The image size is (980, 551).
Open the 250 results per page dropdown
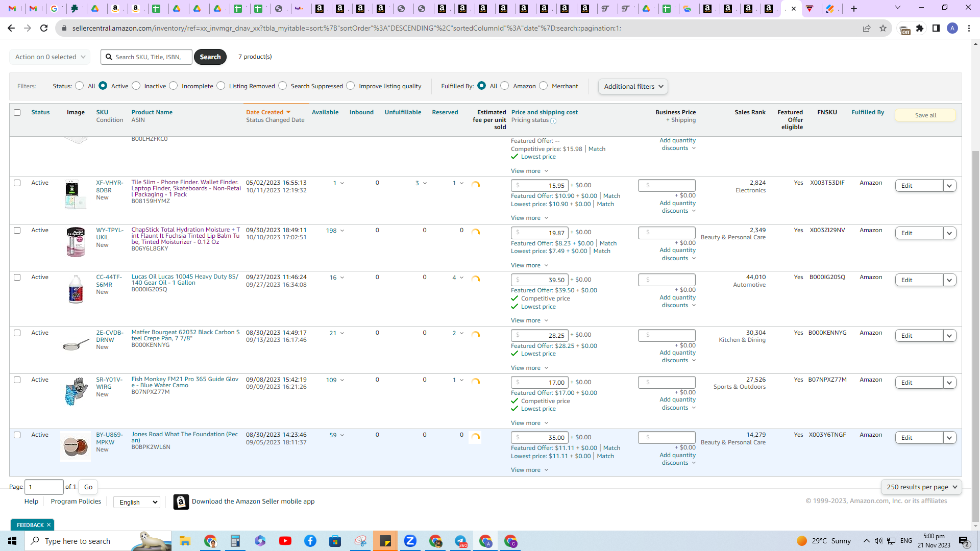[921, 487]
